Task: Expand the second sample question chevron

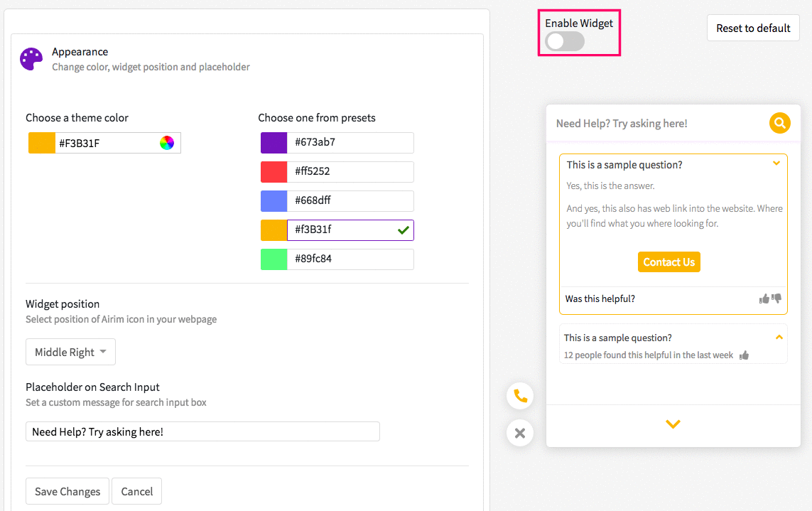Action: coord(779,338)
